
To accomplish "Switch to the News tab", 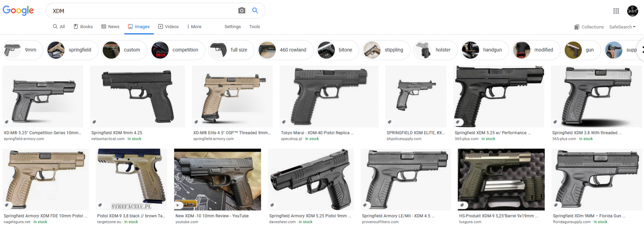I will coord(110,27).
